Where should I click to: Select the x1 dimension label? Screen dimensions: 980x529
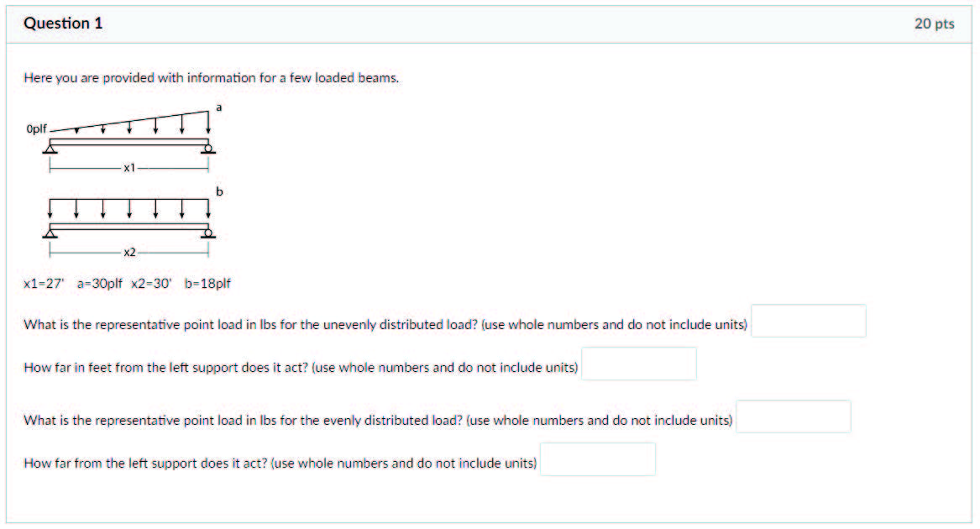tap(129, 167)
